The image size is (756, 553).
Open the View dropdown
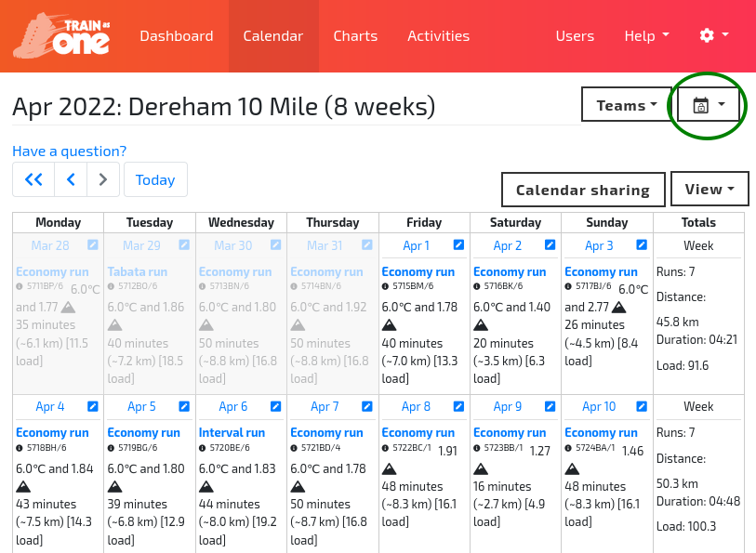point(709,188)
